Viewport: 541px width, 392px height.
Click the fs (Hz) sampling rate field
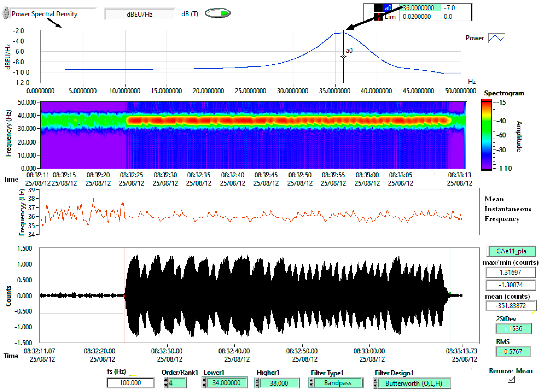[x=130, y=383]
